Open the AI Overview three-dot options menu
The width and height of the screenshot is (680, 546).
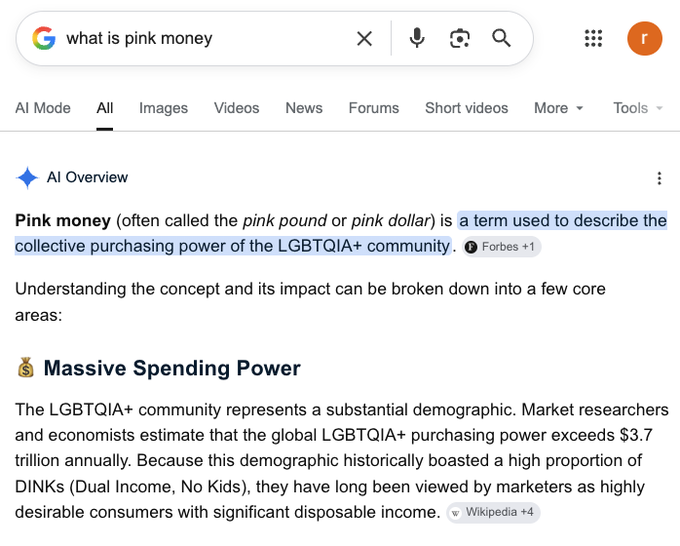[x=659, y=178]
